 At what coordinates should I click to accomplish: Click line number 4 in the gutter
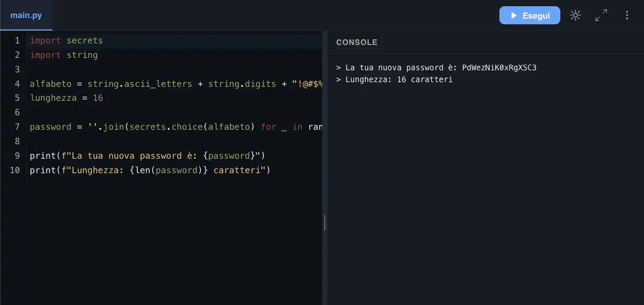pyautogui.click(x=17, y=84)
